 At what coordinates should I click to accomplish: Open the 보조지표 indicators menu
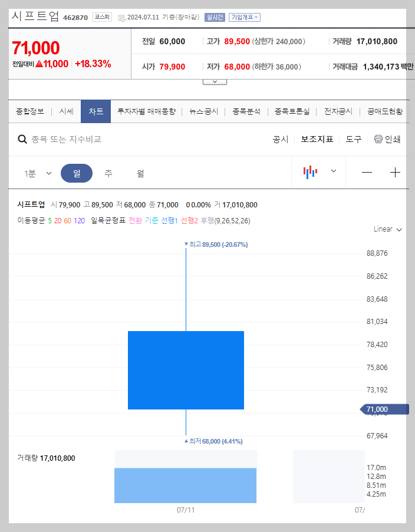coord(317,139)
